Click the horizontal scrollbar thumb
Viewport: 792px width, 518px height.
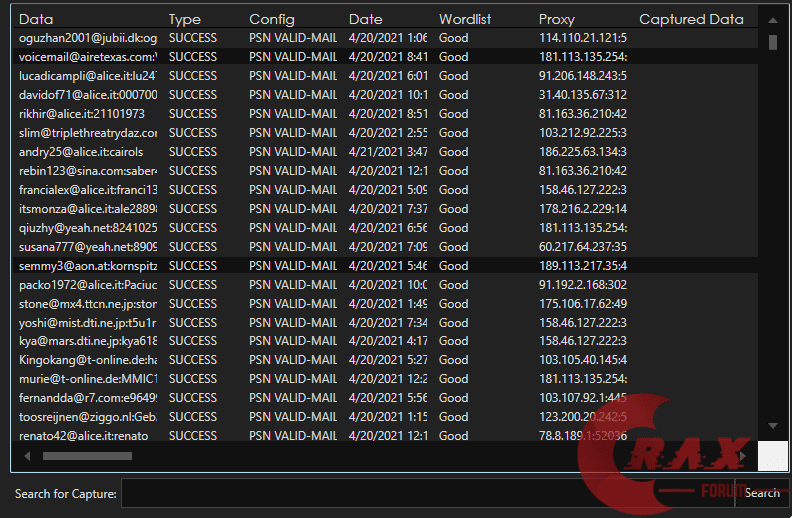click(x=87, y=456)
